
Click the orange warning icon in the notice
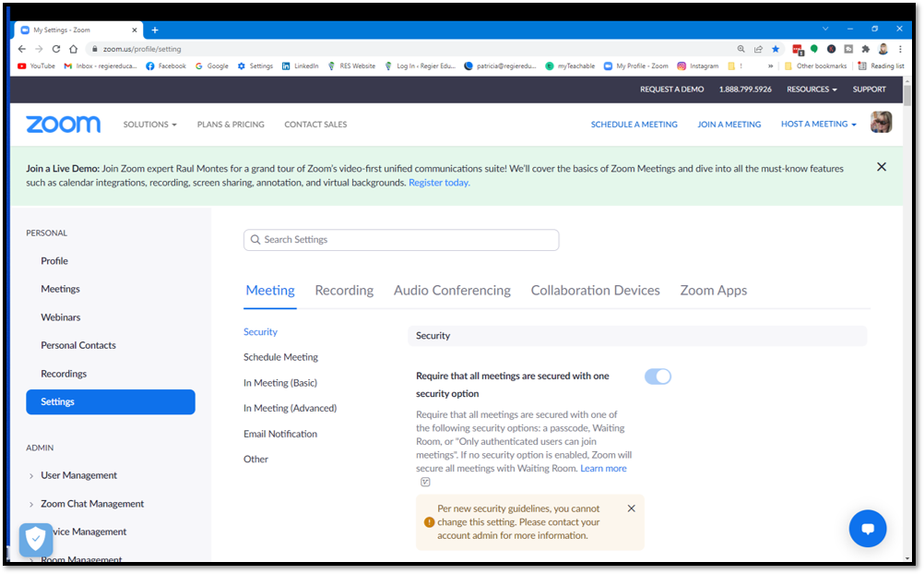tap(429, 522)
